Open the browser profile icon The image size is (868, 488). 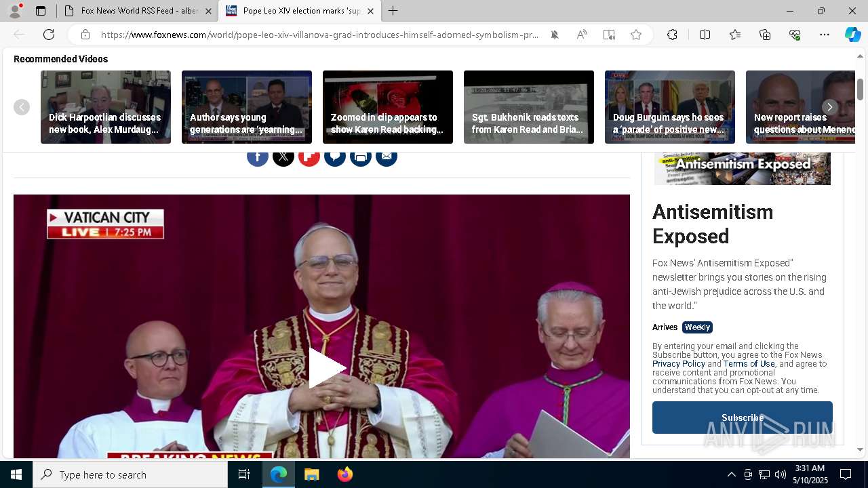click(15, 11)
